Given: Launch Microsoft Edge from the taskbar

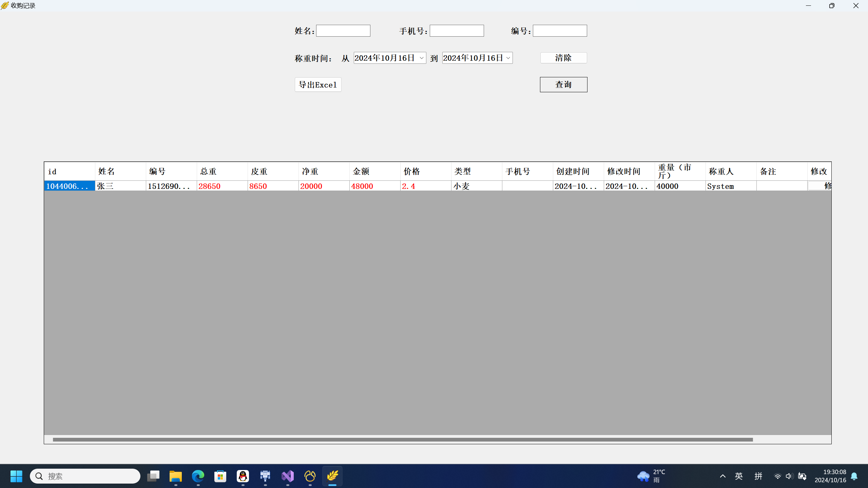Looking at the screenshot, I should [198, 476].
